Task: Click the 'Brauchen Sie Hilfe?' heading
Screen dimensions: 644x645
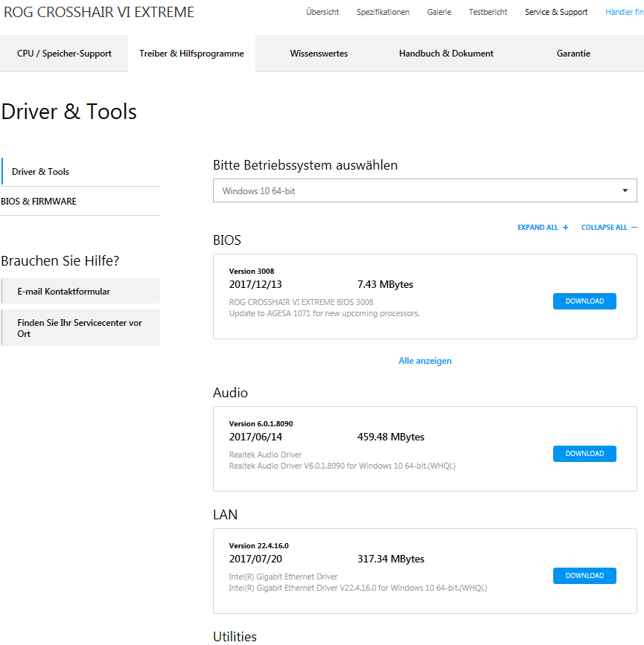Action: [60, 261]
